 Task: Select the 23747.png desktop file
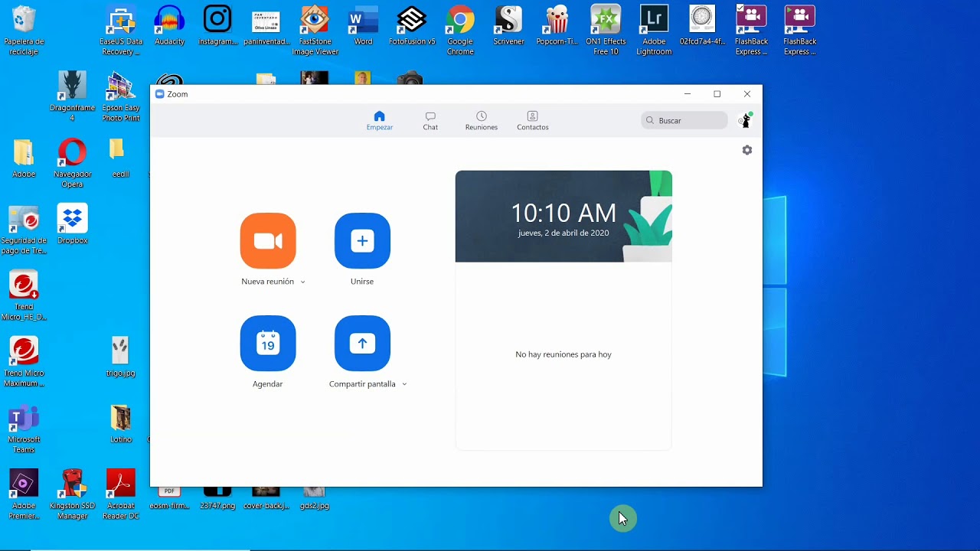pyautogui.click(x=217, y=498)
